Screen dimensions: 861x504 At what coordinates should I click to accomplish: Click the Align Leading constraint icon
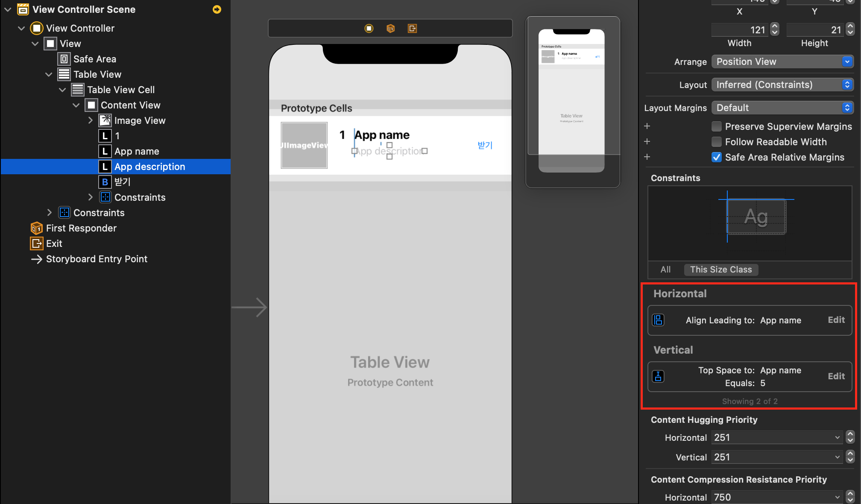pos(658,320)
